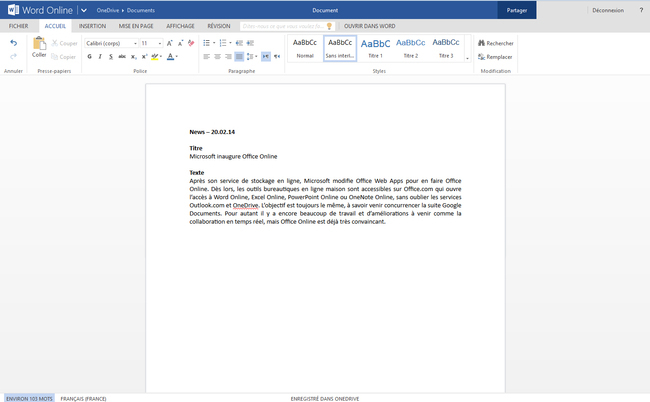The image size is (650, 402).
Task: Insert a bullet list
Action: click(x=206, y=43)
